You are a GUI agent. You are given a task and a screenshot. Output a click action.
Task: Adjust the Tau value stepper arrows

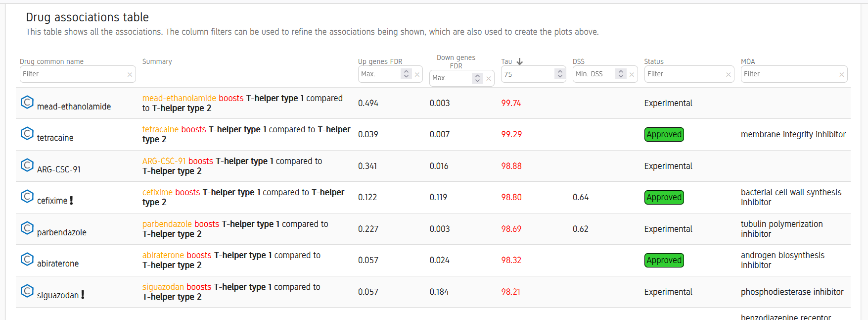pos(560,74)
